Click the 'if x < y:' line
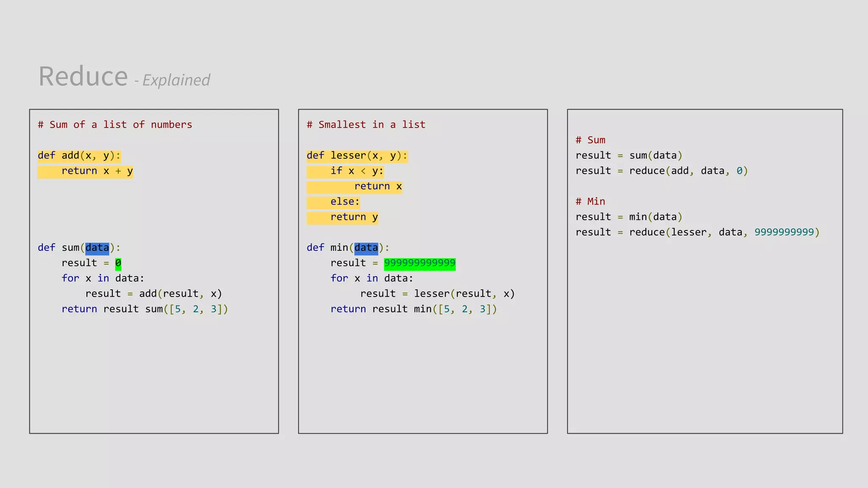Image resolution: width=868 pixels, height=488 pixels. (357, 171)
